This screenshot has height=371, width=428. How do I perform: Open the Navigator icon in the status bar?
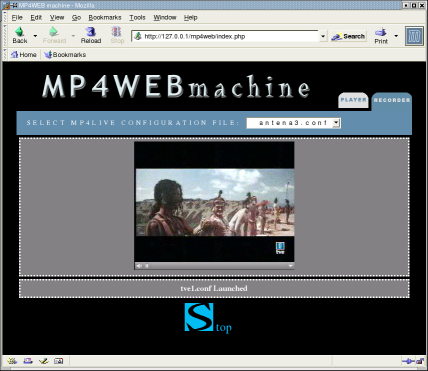(12, 361)
